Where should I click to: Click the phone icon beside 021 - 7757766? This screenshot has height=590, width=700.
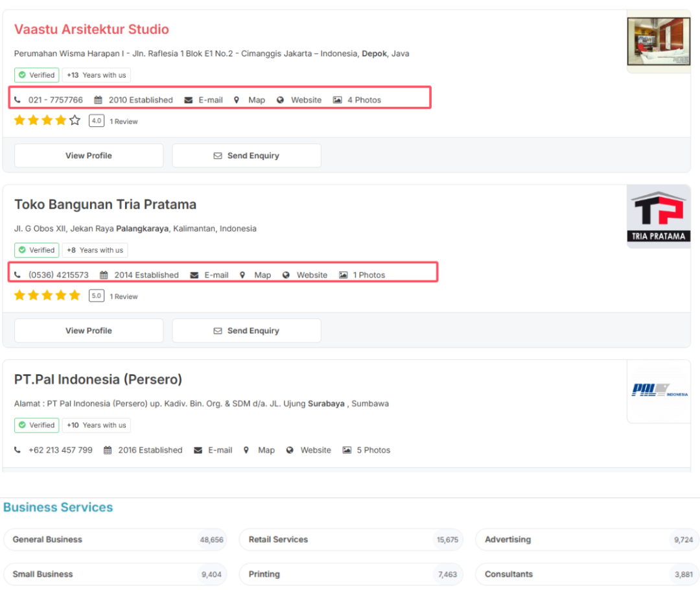pyautogui.click(x=17, y=100)
